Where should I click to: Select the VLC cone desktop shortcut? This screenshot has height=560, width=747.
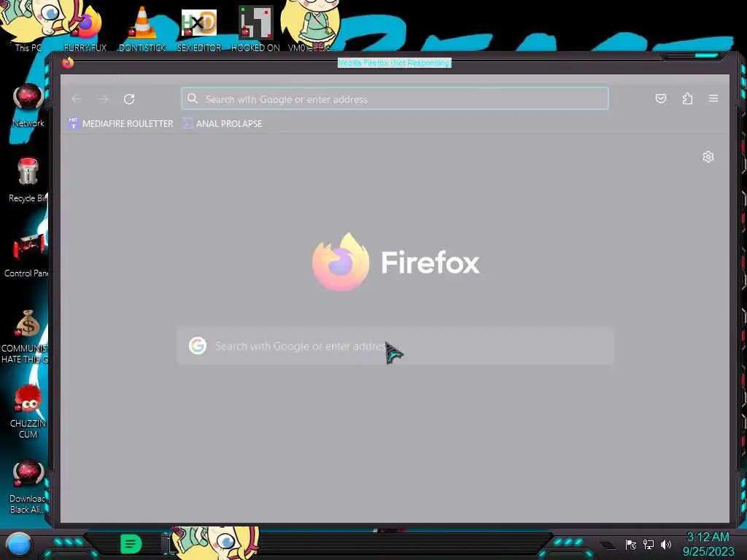click(x=142, y=28)
